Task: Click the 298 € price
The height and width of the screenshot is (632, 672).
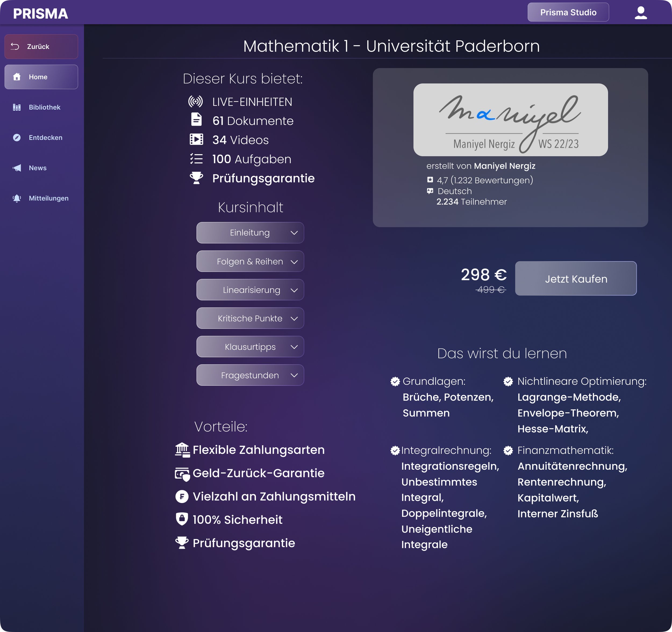Action: (x=484, y=274)
